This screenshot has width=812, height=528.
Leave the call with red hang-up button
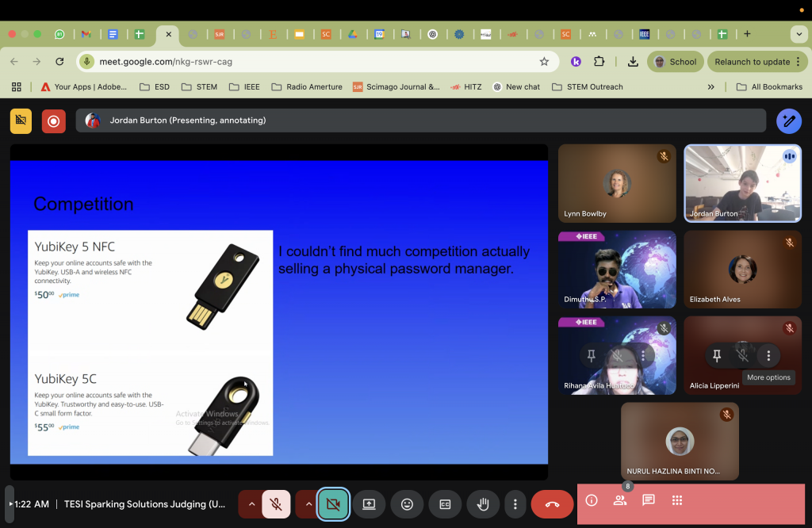click(552, 504)
